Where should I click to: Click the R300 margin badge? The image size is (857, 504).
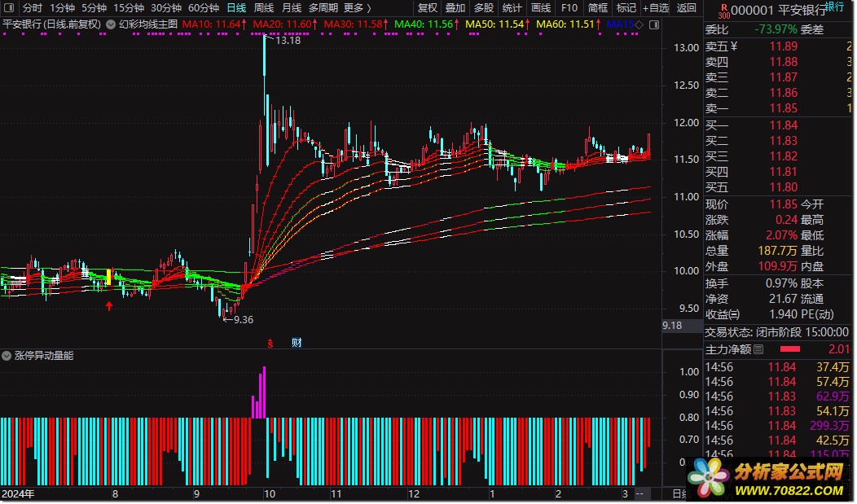pyautogui.click(x=723, y=11)
